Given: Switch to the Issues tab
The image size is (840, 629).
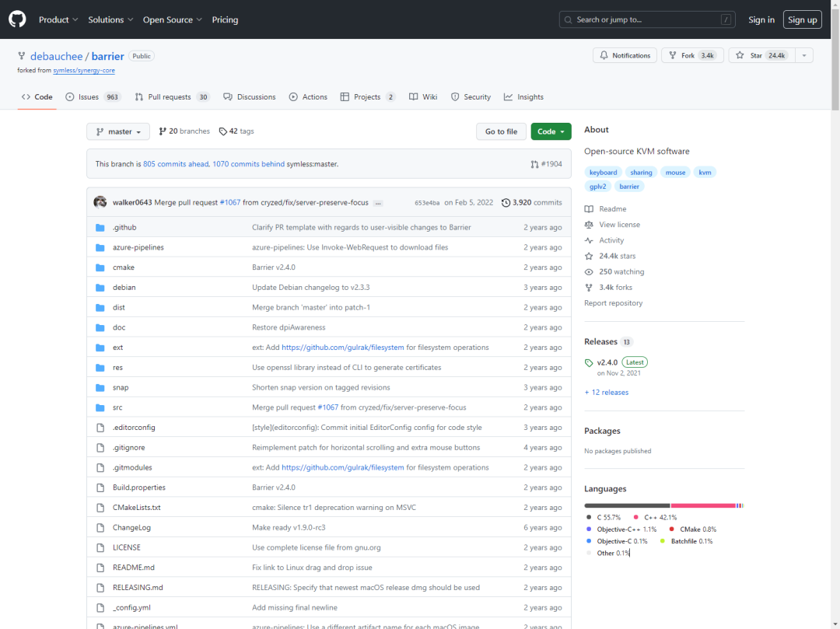Looking at the screenshot, I should (93, 97).
